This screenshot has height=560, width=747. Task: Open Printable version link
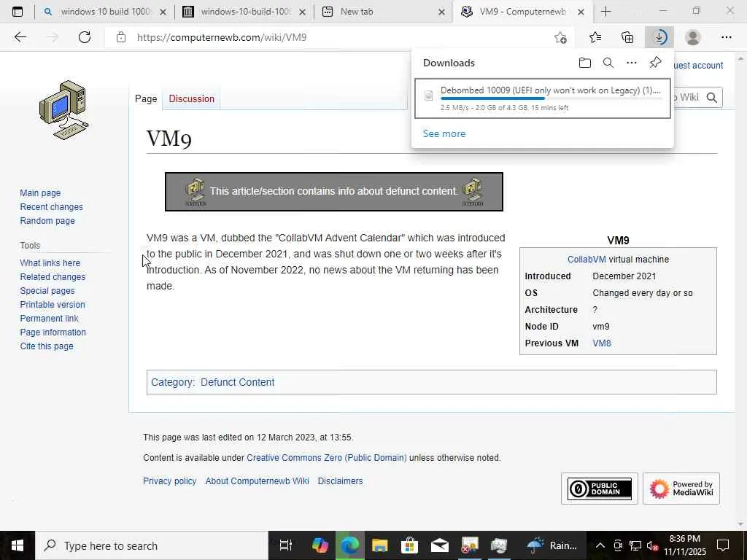pyautogui.click(x=53, y=304)
